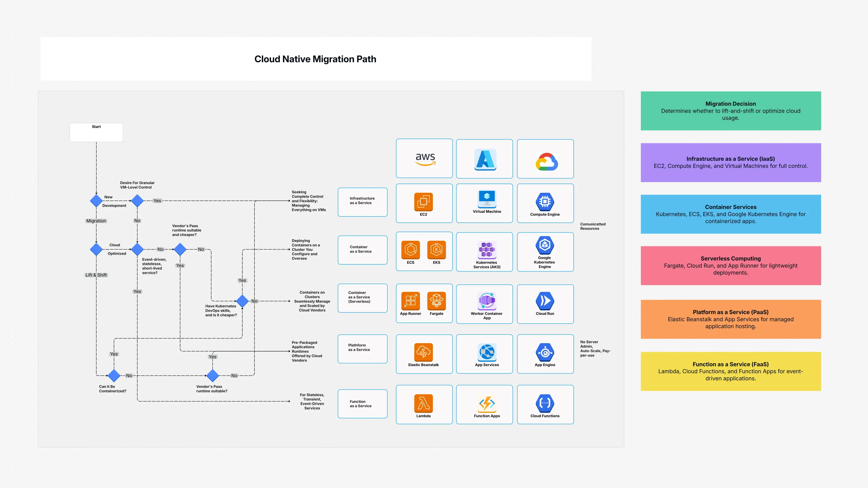868x488 pixels.
Task: Select Google Kubernetes Engine icon
Action: pos(545,245)
